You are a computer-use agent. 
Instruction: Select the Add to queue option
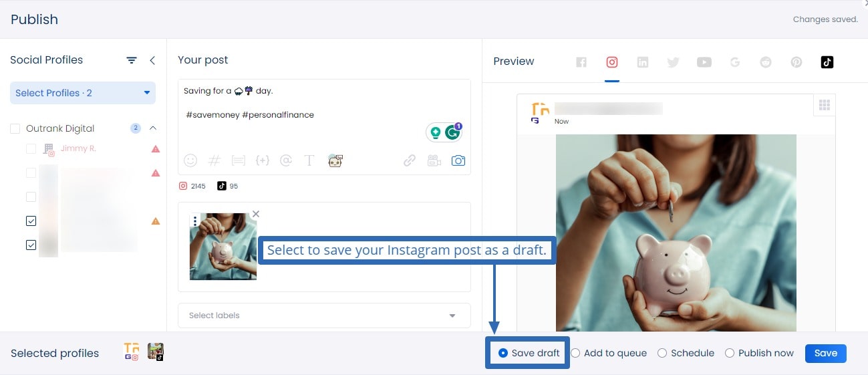tap(609, 353)
